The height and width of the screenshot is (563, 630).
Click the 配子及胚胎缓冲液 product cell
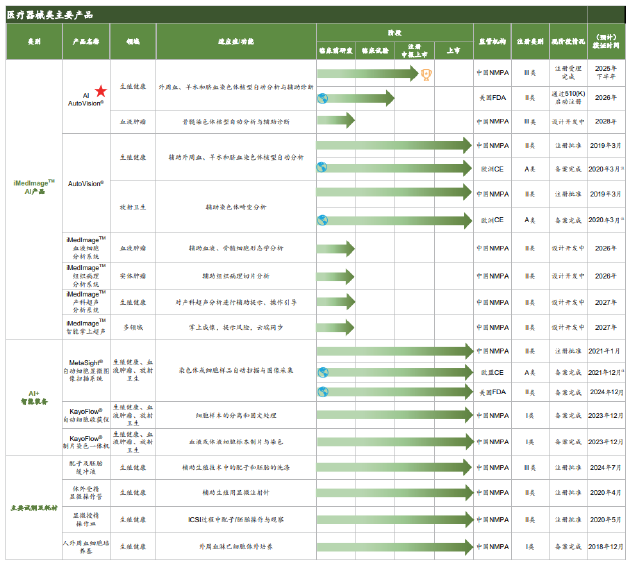pyautogui.click(x=86, y=467)
